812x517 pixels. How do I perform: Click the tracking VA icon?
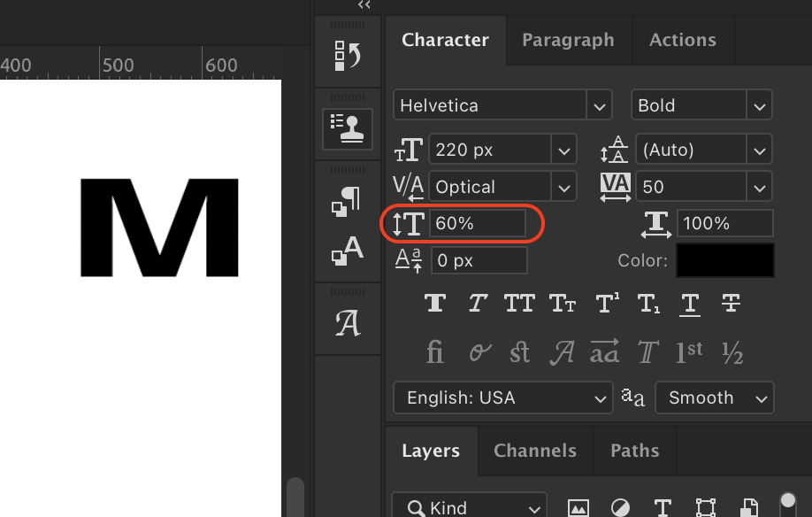(x=616, y=187)
